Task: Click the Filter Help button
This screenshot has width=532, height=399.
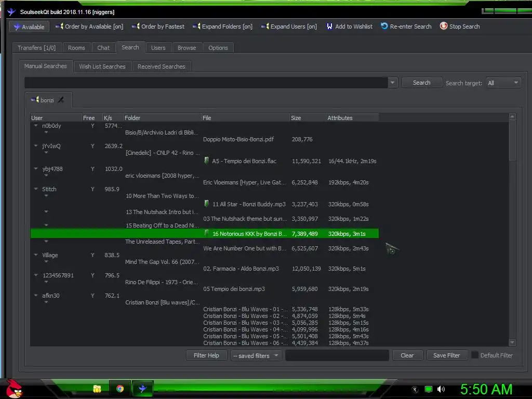Action: coord(206,355)
